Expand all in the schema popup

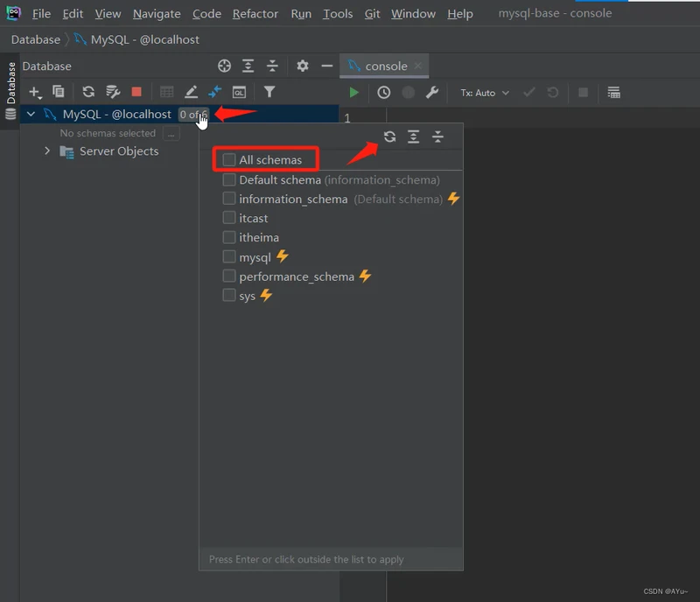pos(413,136)
